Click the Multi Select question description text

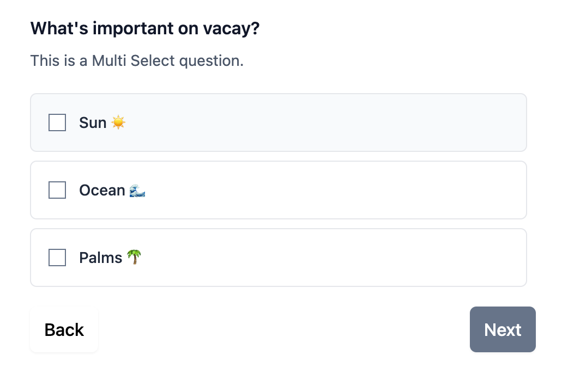coord(137,61)
